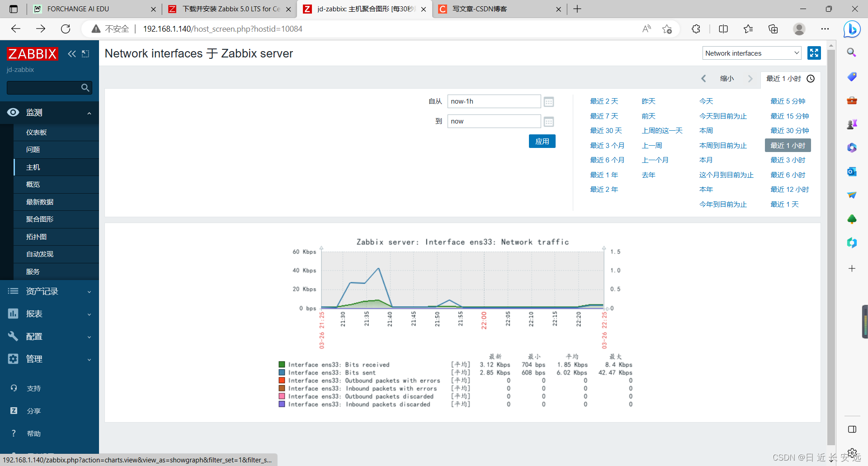Click the browser profile avatar

(799, 29)
